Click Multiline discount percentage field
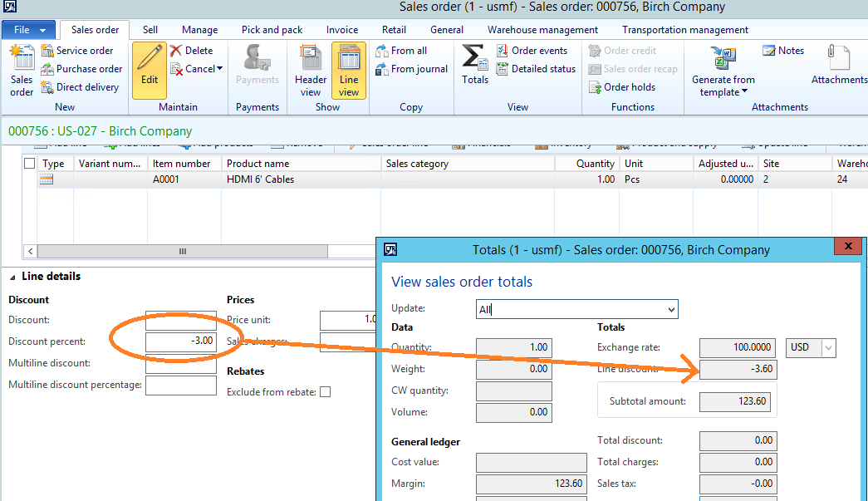868x501 pixels. click(x=181, y=386)
